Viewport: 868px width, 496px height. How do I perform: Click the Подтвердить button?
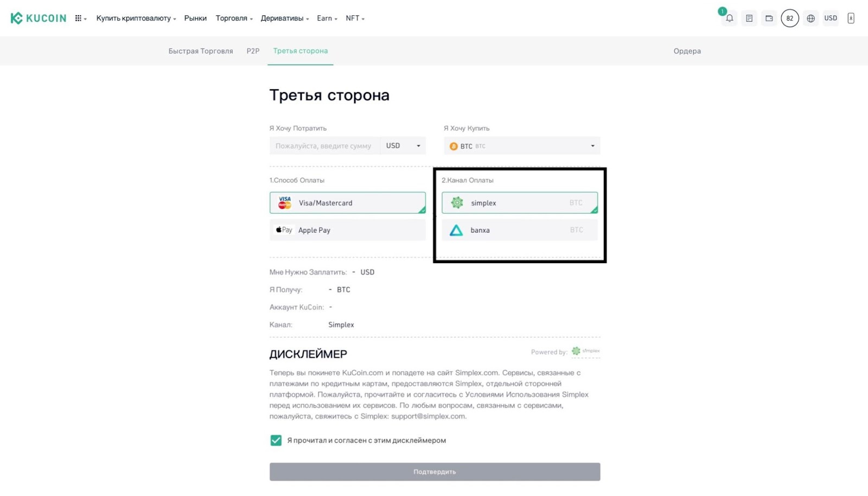[x=434, y=471]
